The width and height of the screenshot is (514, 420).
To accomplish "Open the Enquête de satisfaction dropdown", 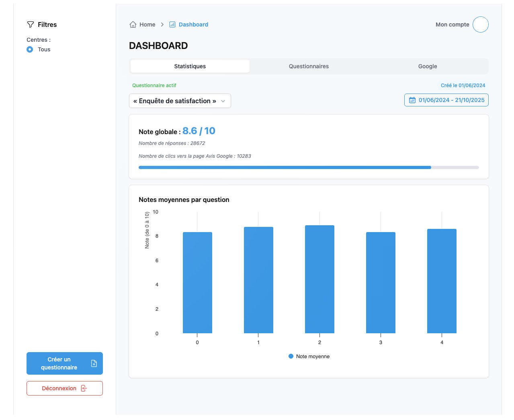I will pos(175,101).
